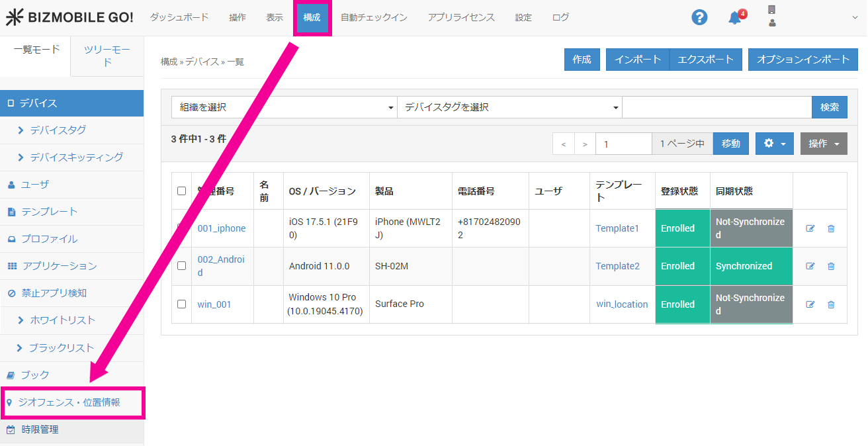Viewport: 868px width, 446px height.
Task: Check the 002_Android row checkbox
Action: 182,266
